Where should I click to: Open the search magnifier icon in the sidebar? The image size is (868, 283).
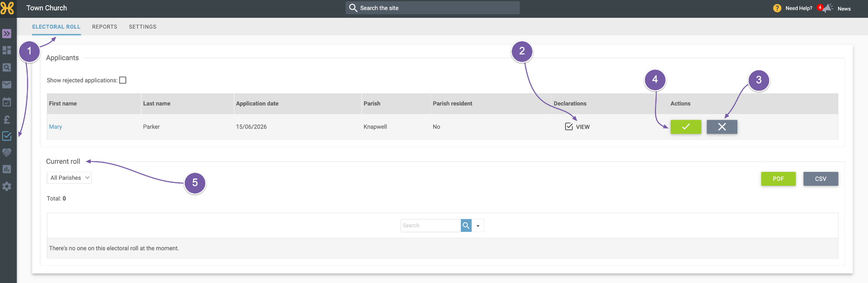[x=7, y=68]
